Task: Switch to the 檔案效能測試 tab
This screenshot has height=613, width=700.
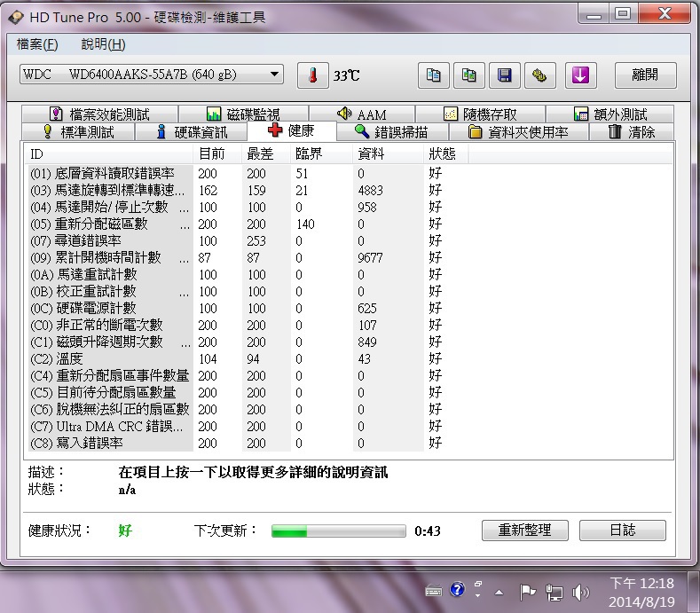Action: pos(100,114)
